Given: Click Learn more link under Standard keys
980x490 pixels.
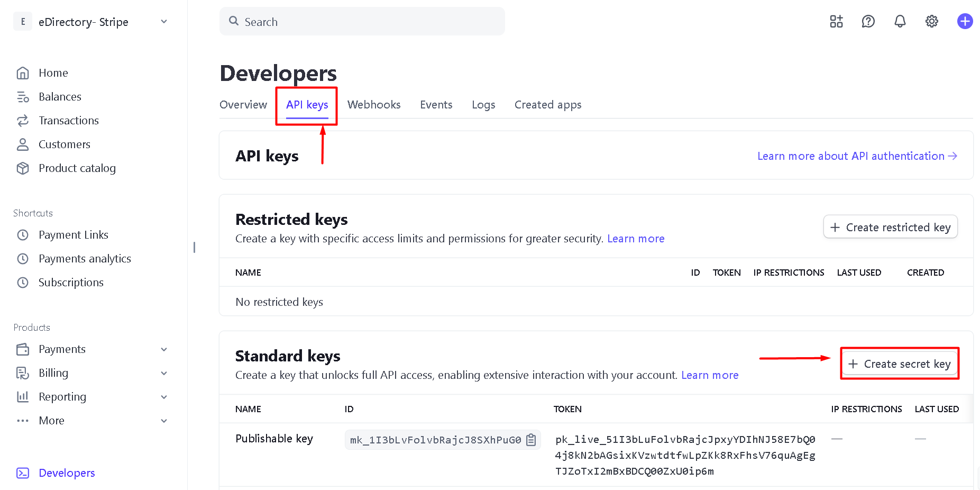Looking at the screenshot, I should click(710, 375).
